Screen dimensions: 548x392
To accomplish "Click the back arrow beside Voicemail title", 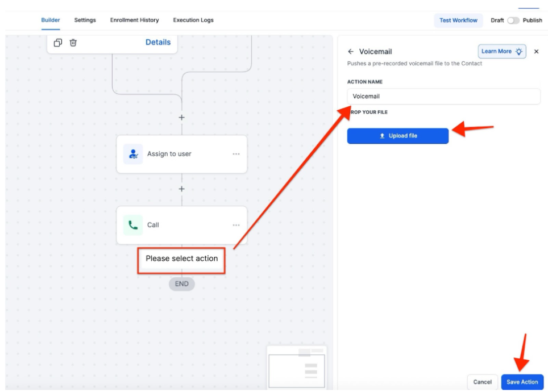I will pyautogui.click(x=351, y=52).
